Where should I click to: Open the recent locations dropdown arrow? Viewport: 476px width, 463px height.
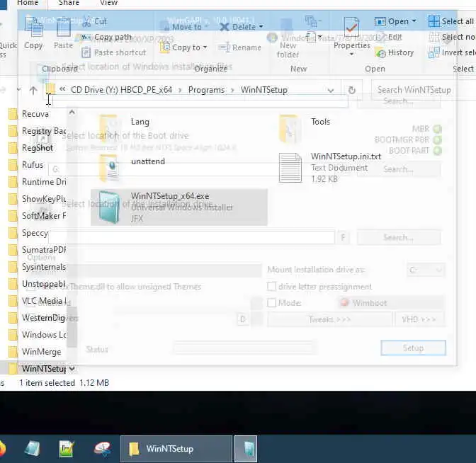click(x=18, y=89)
